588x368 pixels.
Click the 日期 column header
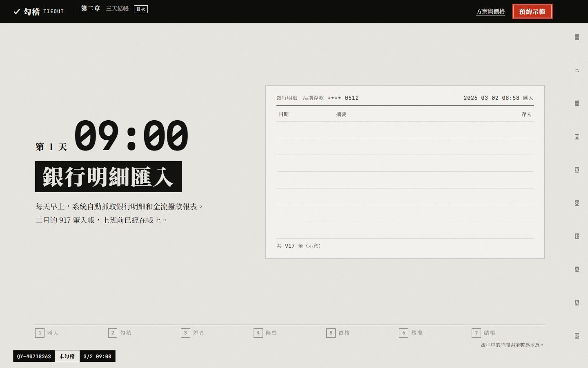tap(284, 114)
